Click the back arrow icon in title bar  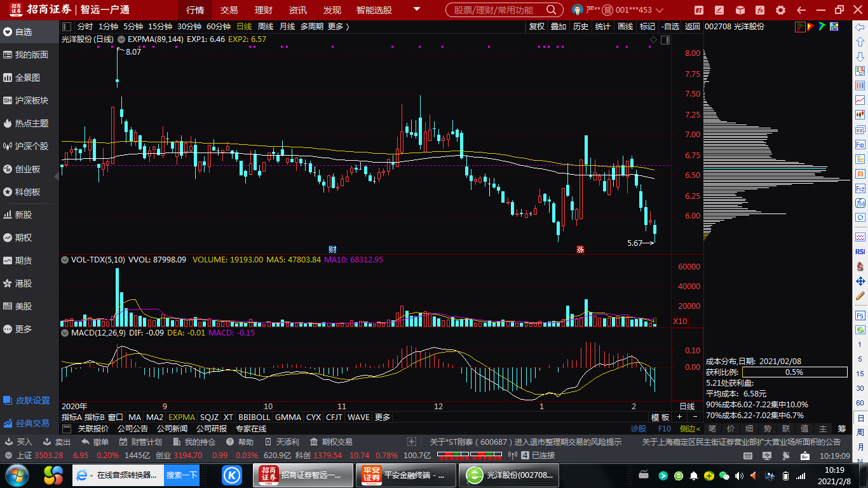point(801,10)
